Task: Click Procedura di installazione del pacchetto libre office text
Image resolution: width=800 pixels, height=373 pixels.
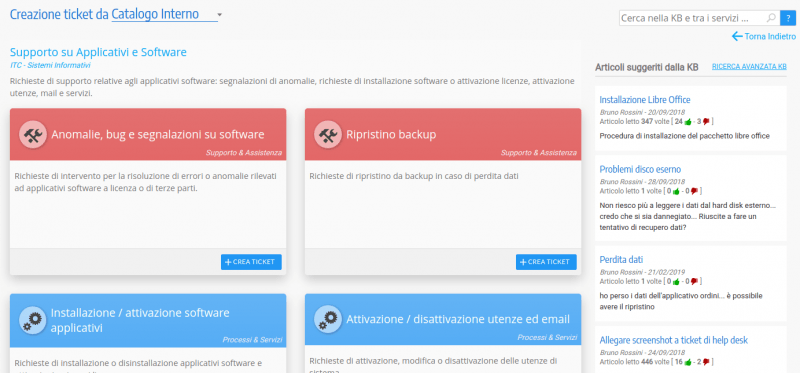Action: [685, 136]
